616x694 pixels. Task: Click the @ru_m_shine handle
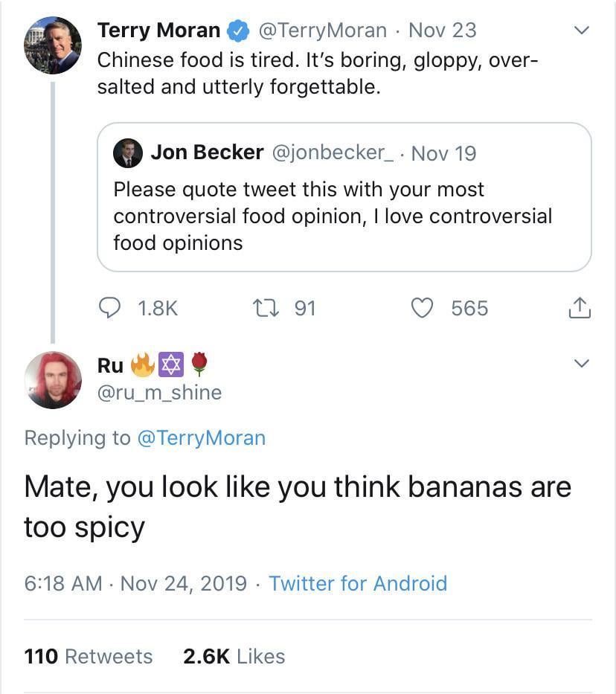(159, 392)
